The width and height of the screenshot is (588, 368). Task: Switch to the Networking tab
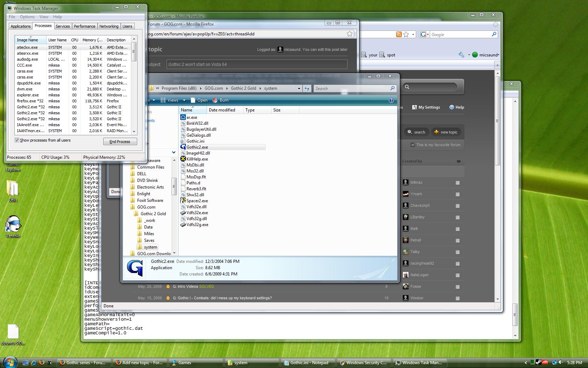[109, 26]
